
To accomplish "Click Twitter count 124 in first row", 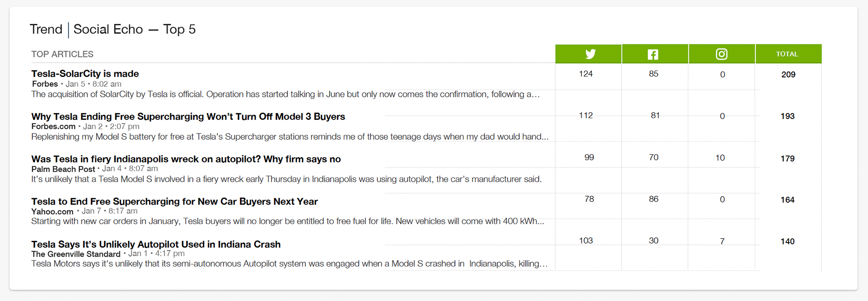I will point(585,74).
